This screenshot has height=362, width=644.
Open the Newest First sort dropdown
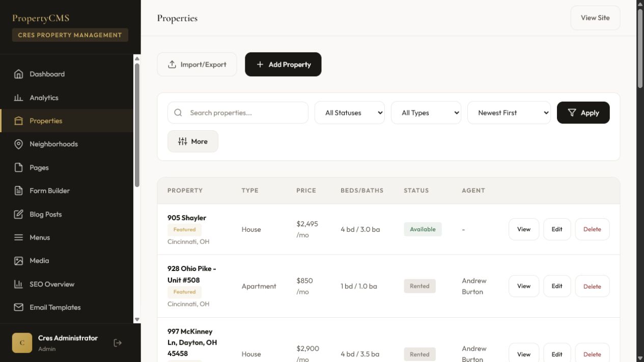[509, 113]
